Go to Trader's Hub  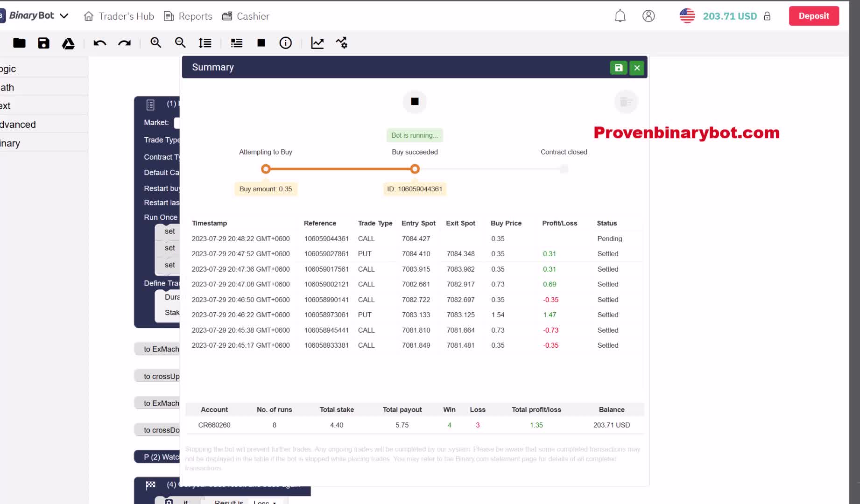tap(119, 16)
